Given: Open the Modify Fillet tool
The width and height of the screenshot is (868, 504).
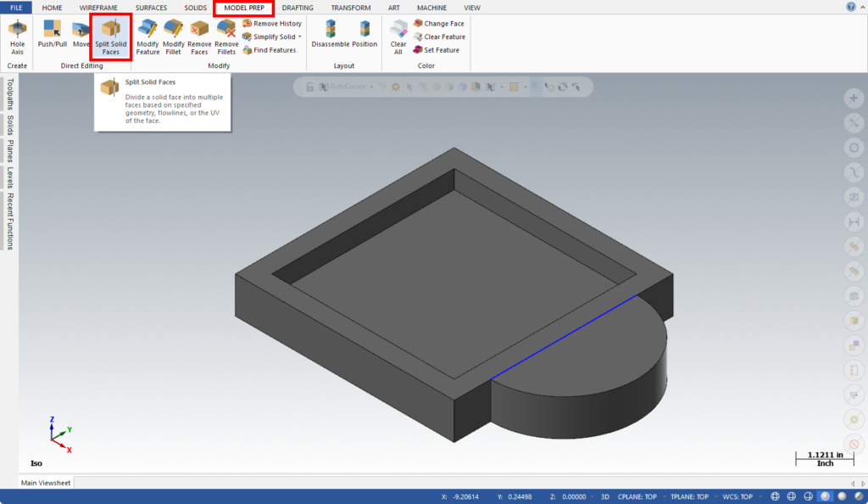Looking at the screenshot, I should pos(173,36).
